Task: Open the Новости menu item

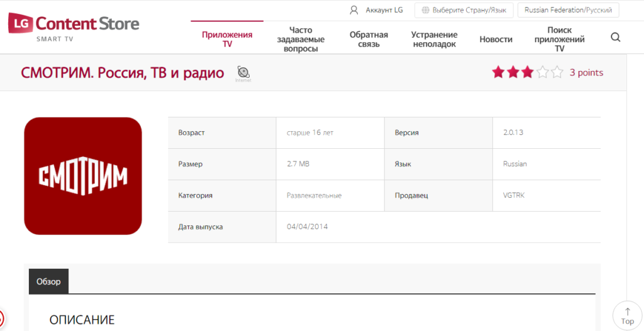Action: (x=496, y=39)
